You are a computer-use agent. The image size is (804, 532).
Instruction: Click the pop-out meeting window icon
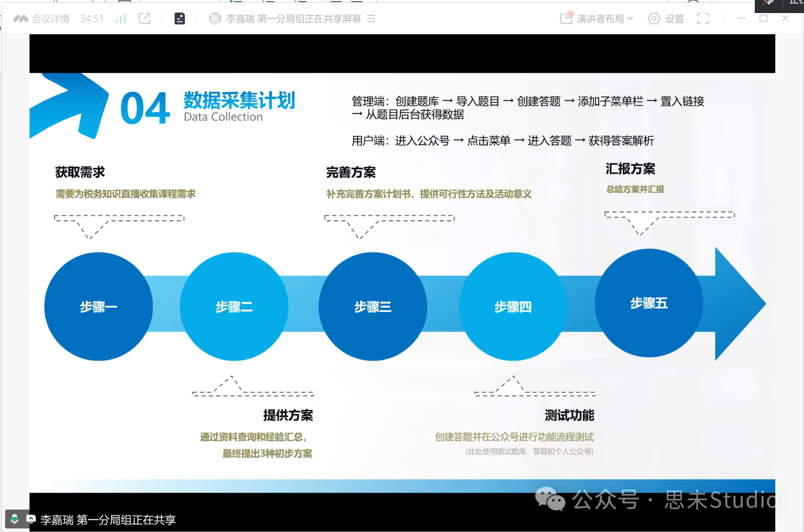(145, 18)
